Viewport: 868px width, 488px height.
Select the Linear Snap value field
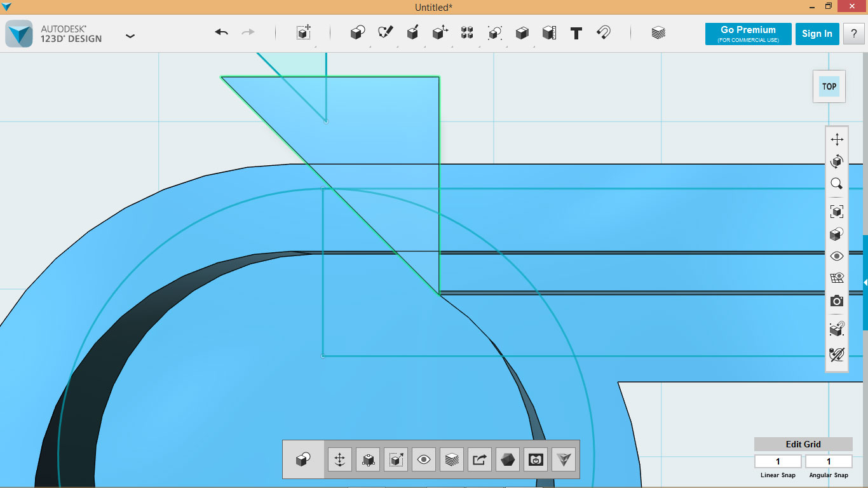coord(777,461)
